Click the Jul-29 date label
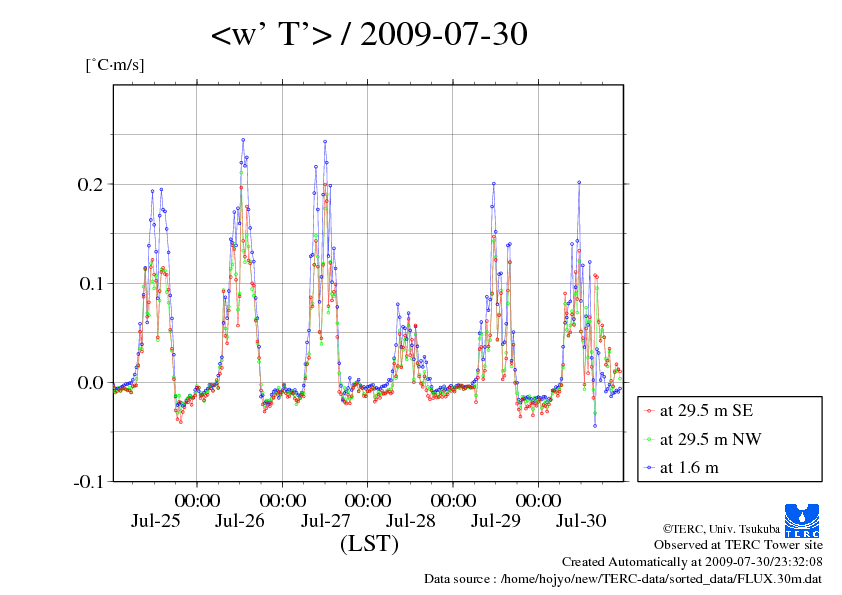 click(496, 520)
